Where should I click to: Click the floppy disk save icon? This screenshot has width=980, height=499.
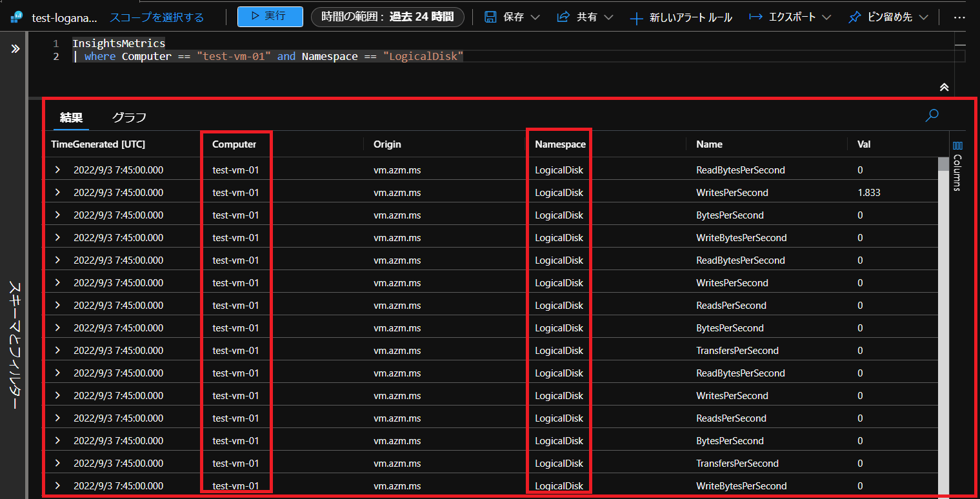click(x=490, y=17)
